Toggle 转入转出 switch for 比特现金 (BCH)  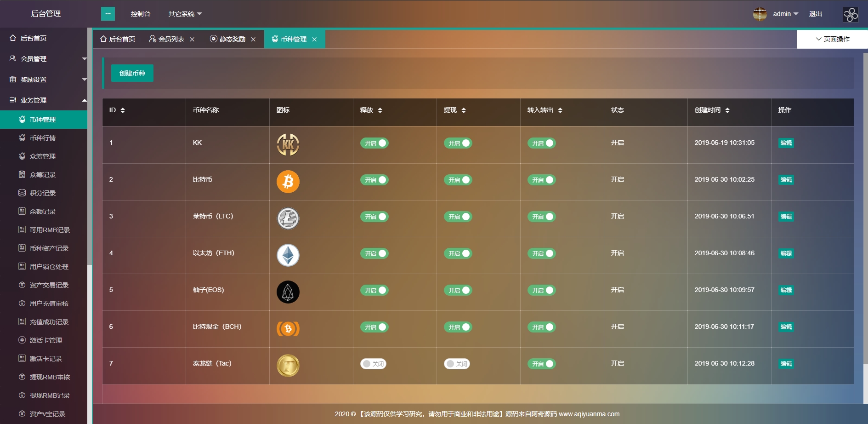pos(542,327)
